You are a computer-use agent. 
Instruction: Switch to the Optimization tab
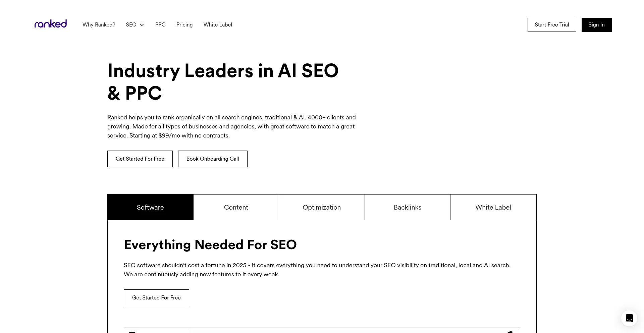pyautogui.click(x=322, y=207)
